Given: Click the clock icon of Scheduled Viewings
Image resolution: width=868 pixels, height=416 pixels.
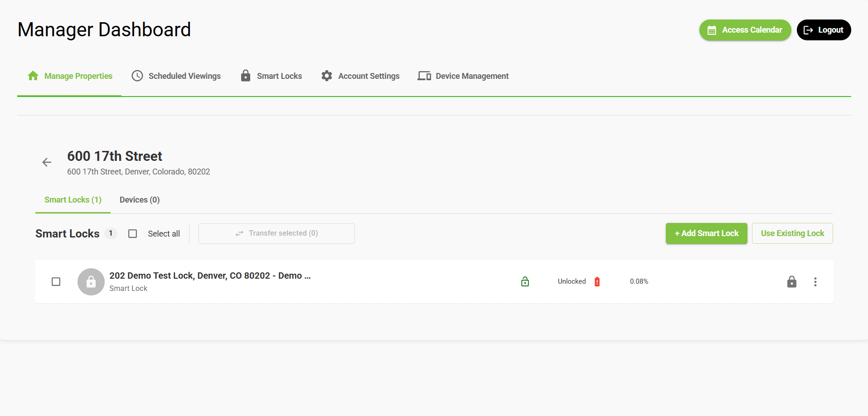Looking at the screenshot, I should pos(137,76).
